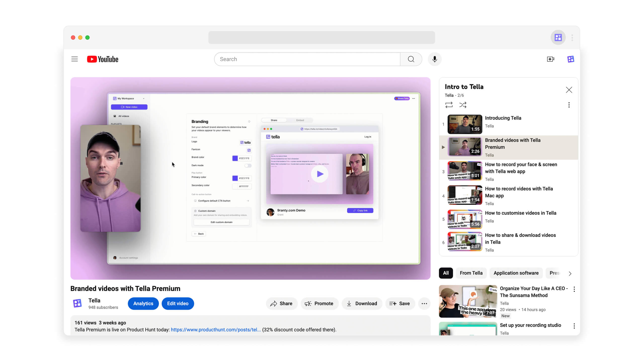644x362 pixels.
Task: Click Edit custom domain button
Action: point(221,222)
